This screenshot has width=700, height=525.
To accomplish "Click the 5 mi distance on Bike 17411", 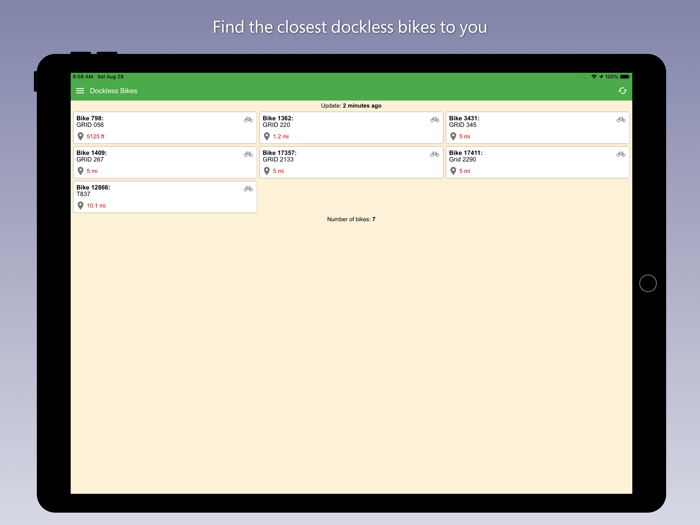I will [x=465, y=171].
